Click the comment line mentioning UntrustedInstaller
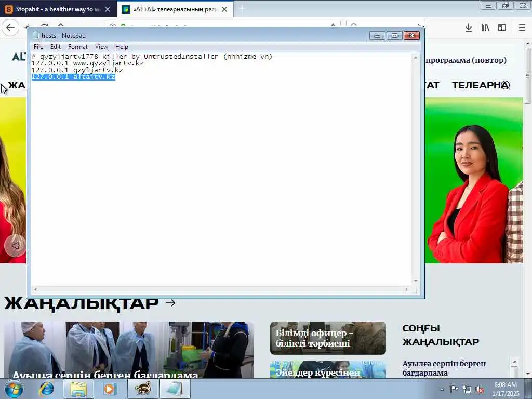Viewport: 532px width, 399px height. click(x=152, y=57)
